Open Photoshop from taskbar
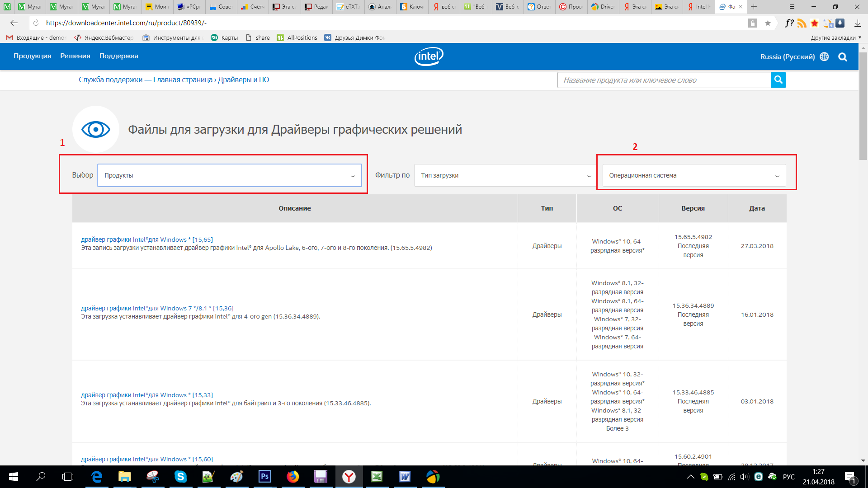Image resolution: width=868 pixels, height=488 pixels. tap(264, 477)
